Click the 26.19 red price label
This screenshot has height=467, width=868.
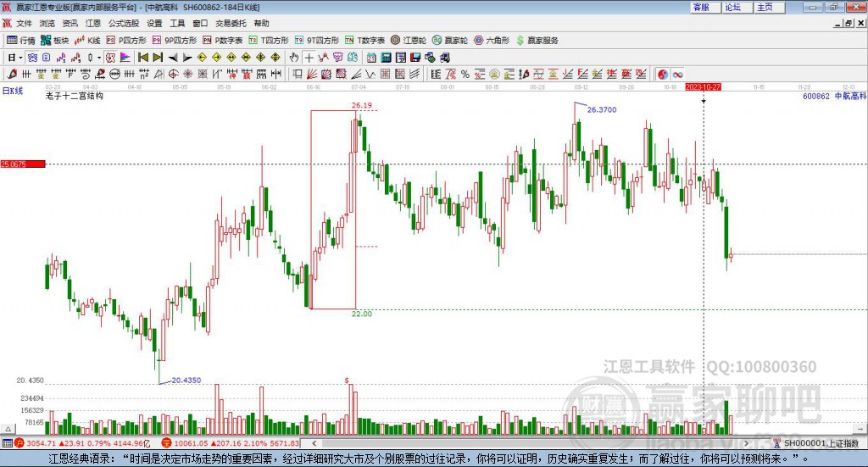(361, 105)
